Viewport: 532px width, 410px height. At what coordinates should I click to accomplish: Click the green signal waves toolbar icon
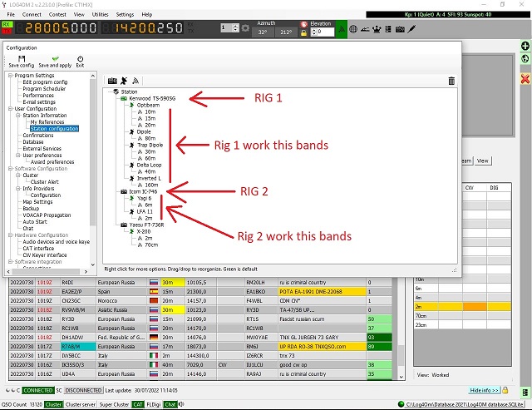click(x=342, y=29)
